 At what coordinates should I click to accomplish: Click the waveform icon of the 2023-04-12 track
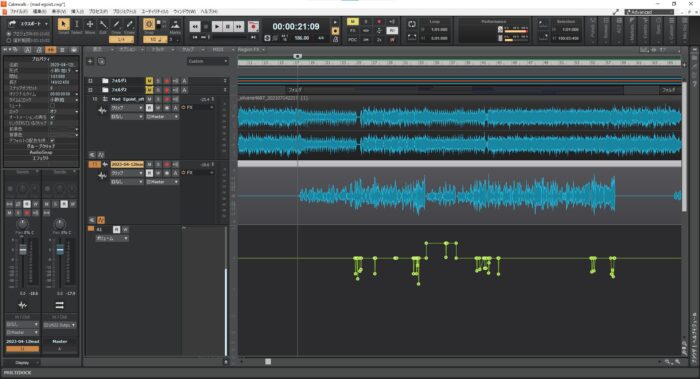(x=102, y=175)
